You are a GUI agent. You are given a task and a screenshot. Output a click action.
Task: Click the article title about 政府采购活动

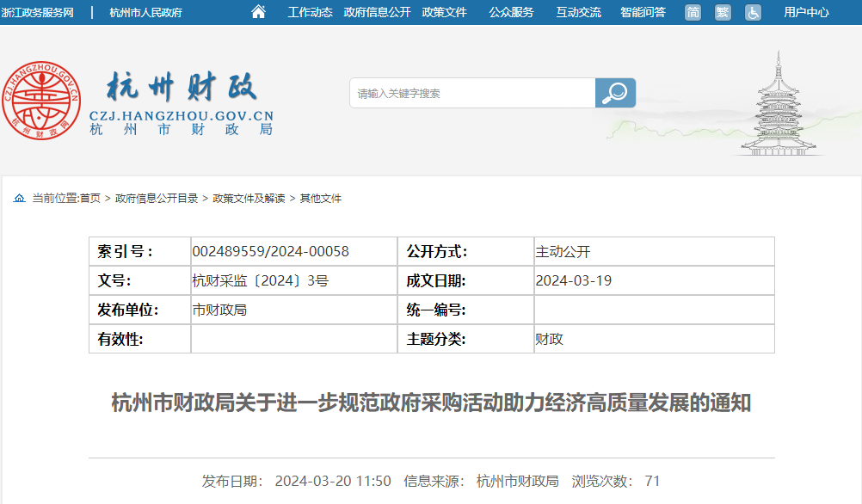click(431, 403)
